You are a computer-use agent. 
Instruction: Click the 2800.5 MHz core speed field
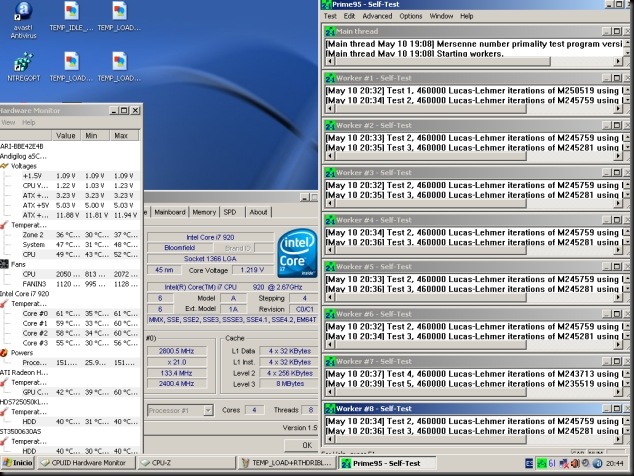coord(176,351)
